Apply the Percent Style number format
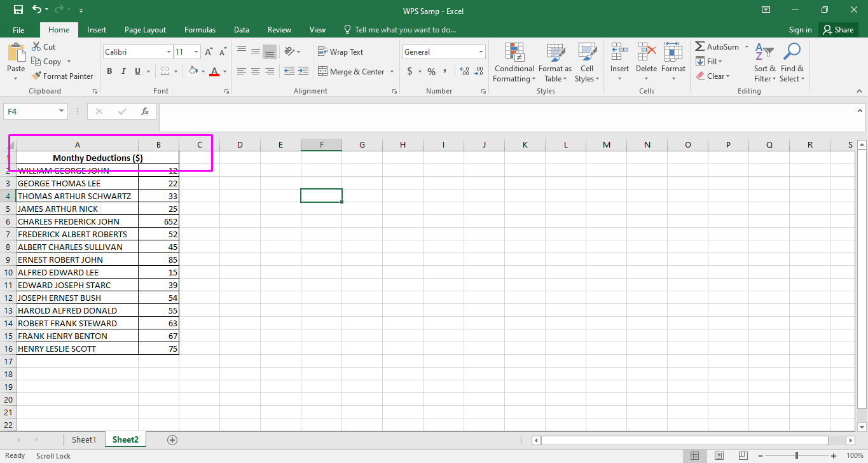This screenshot has width=868, height=463. pyautogui.click(x=431, y=71)
